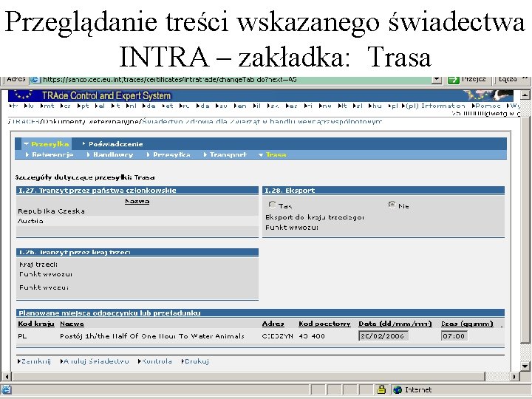
Task: Click the Czas (ggmm) column header
Action: [x=467, y=324]
